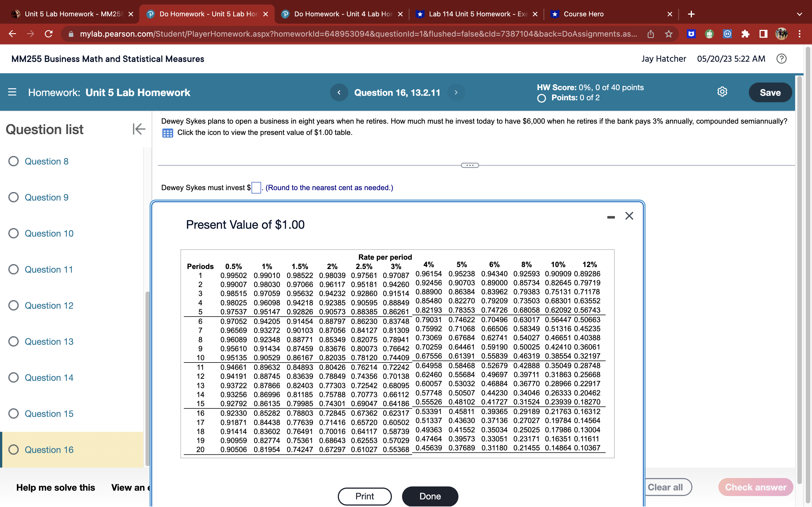Viewport: 812px width, 507px height.
Task: Open the homework settings gear
Action: point(722,92)
